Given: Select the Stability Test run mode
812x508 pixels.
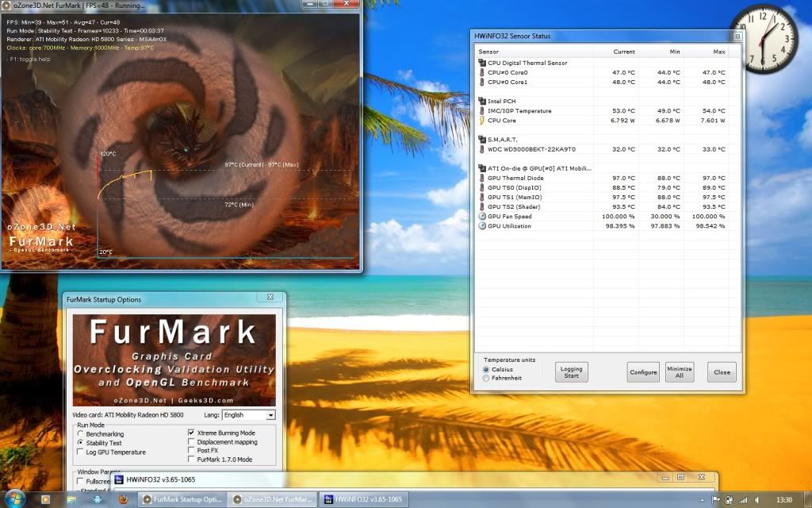Looking at the screenshot, I should [80, 443].
